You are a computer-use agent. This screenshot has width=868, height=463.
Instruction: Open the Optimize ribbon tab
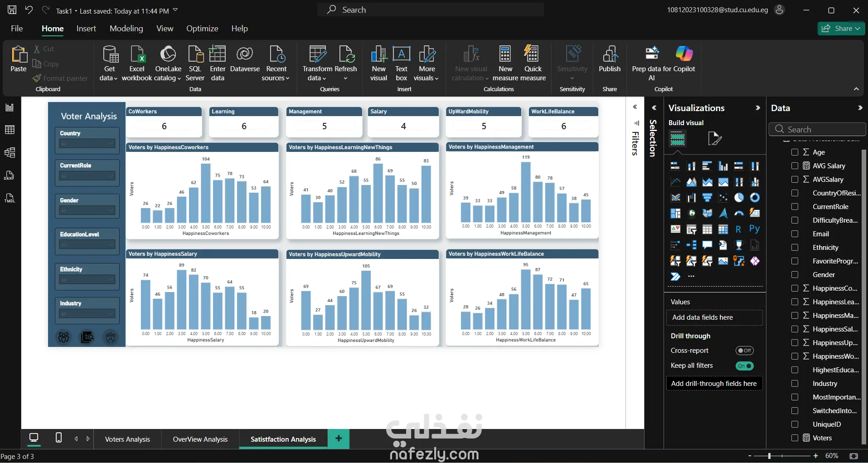202,29
